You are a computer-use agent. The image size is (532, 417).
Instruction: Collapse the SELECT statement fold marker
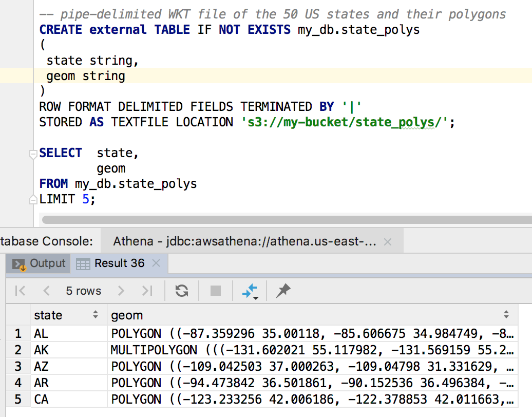[33, 155]
